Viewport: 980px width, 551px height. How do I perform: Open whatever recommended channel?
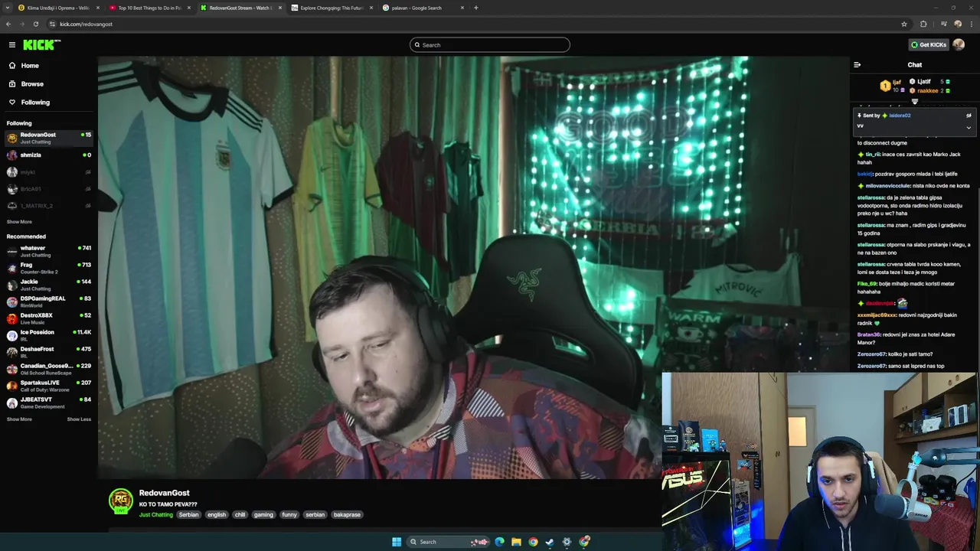tap(48, 251)
